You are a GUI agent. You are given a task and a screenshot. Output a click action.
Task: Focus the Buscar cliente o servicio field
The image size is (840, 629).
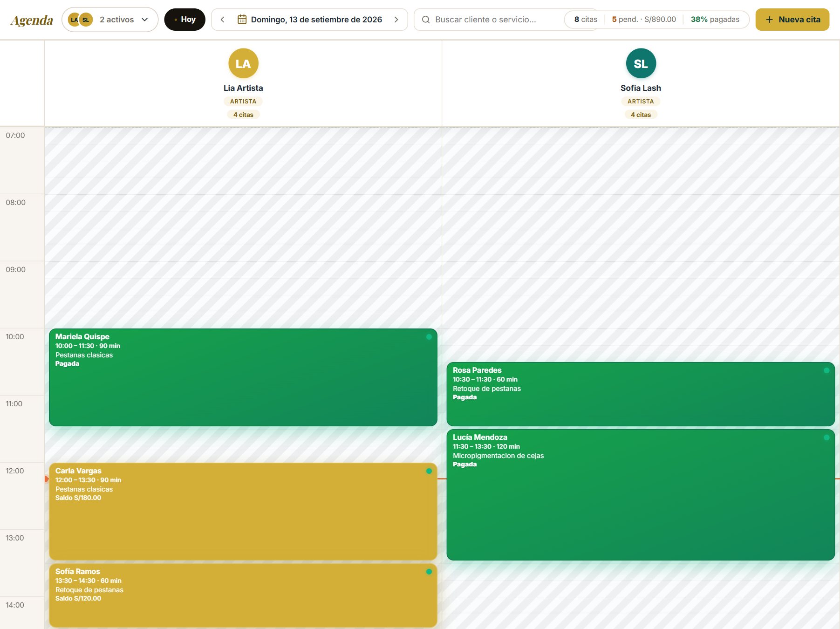click(489, 20)
